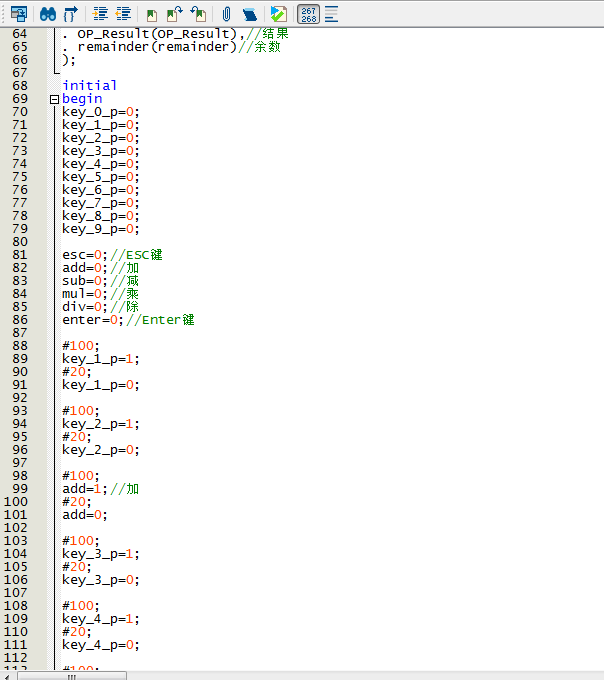
Task: Click 'div=0;' on line 85
Action: (x=85, y=307)
